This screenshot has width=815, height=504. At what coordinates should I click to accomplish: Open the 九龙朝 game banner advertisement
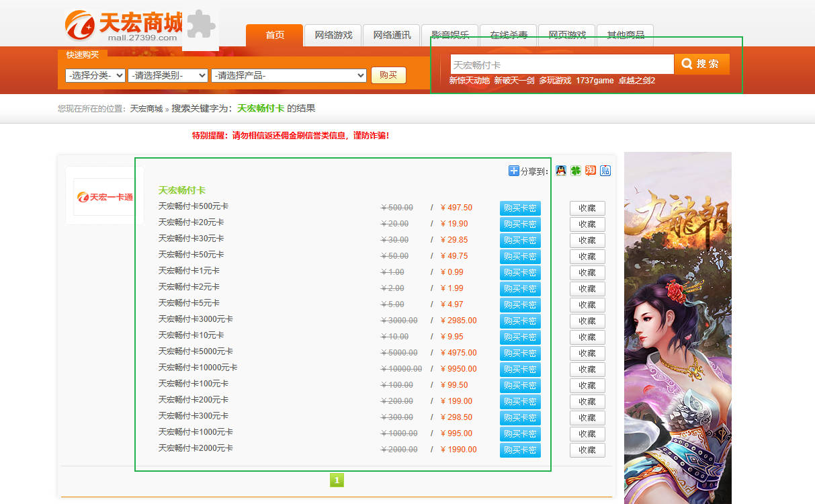pos(677,328)
